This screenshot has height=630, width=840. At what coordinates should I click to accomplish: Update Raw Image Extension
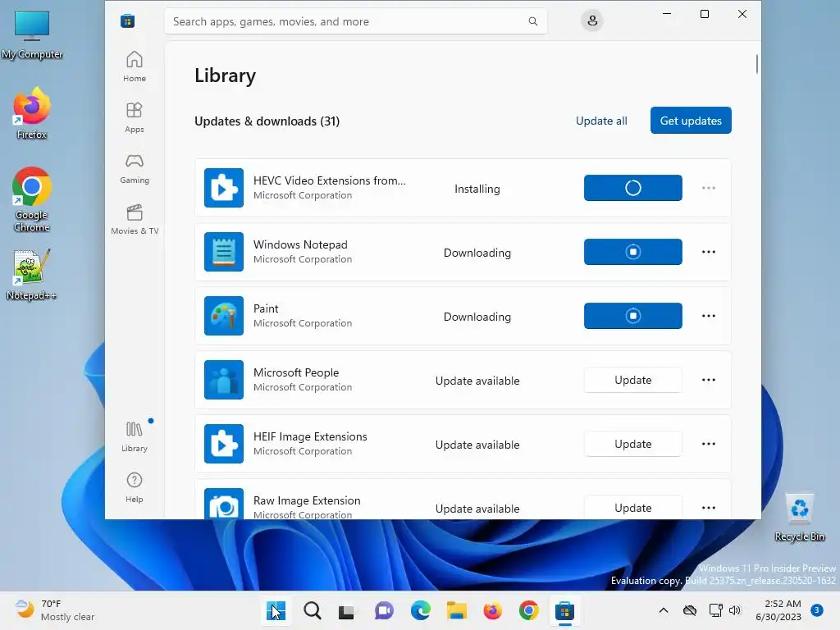(x=632, y=507)
